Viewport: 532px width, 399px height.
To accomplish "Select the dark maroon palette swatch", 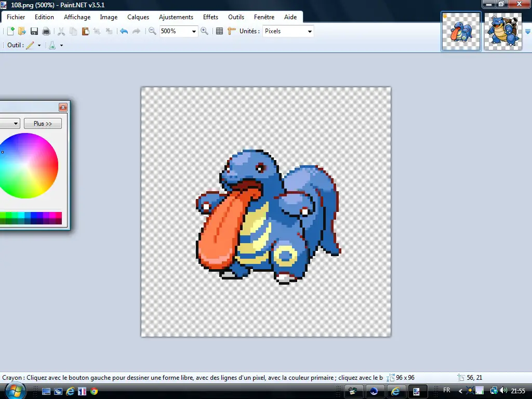I will [59, 221].
